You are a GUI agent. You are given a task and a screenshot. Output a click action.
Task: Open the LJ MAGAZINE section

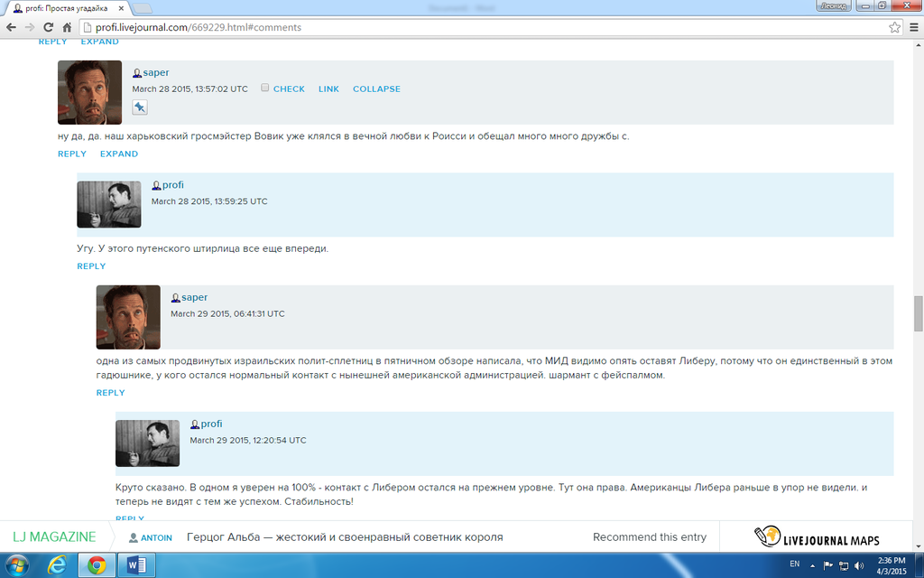point(54,536)
